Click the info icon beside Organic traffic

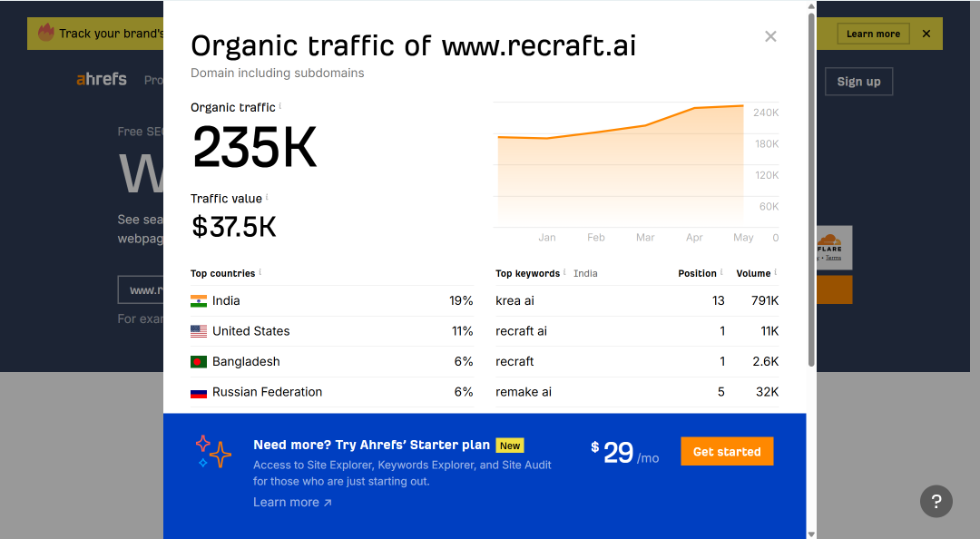[280, 105]
